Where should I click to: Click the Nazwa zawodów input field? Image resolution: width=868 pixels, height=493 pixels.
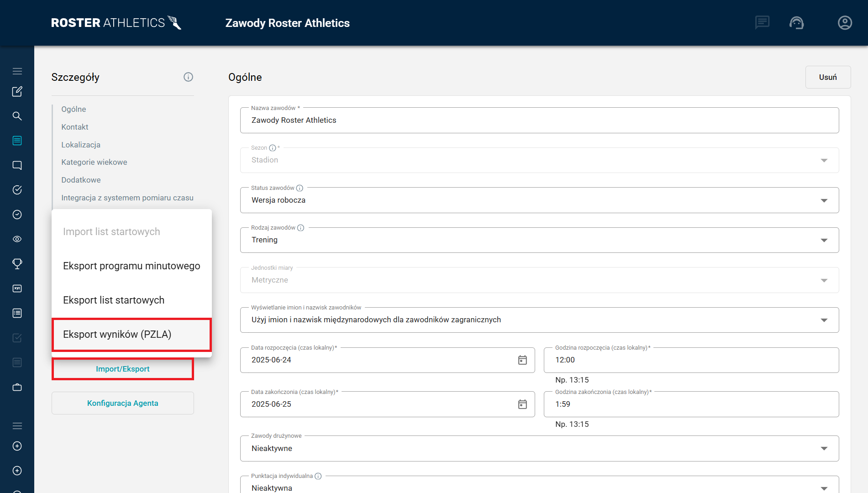click(x=539, y=121)
